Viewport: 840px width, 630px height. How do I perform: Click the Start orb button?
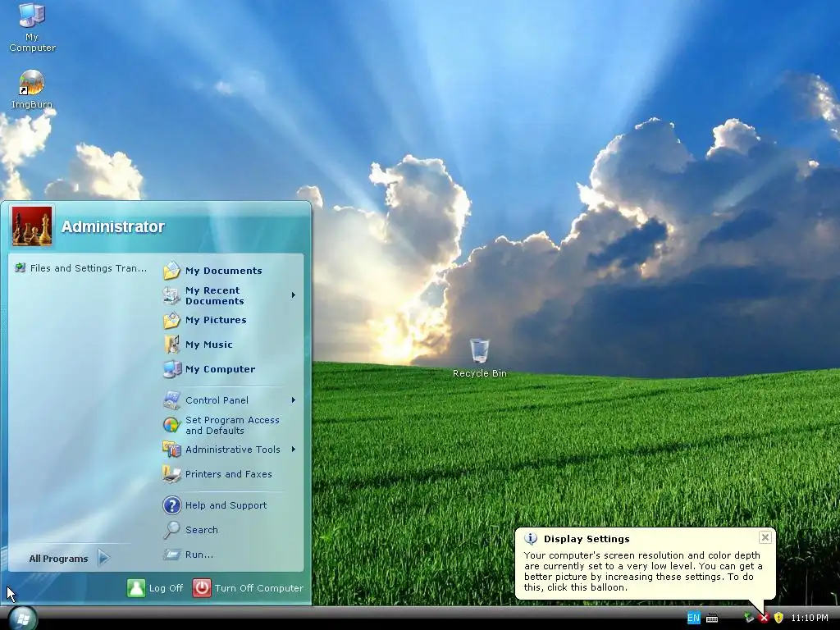click(x=22, y=619)
